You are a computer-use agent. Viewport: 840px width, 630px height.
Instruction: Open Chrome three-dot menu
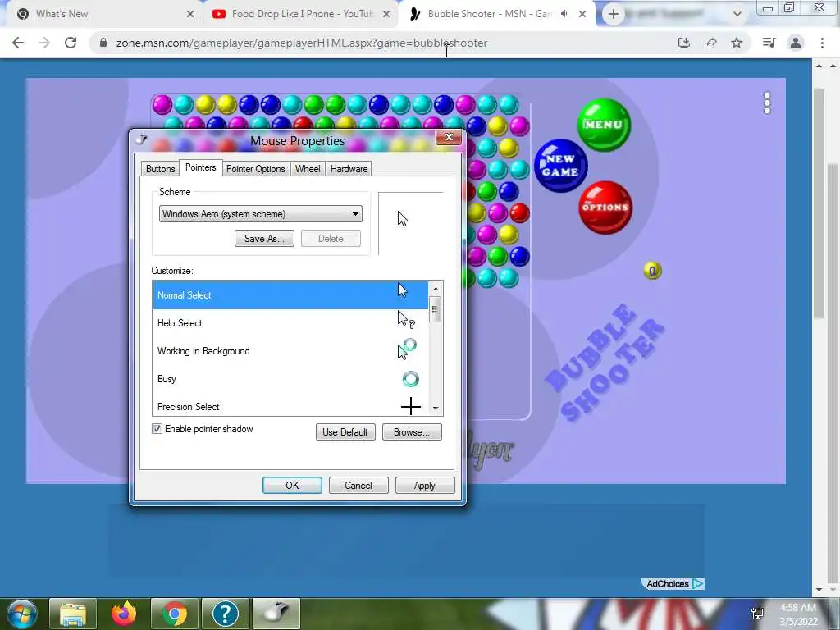pos(822,43)
